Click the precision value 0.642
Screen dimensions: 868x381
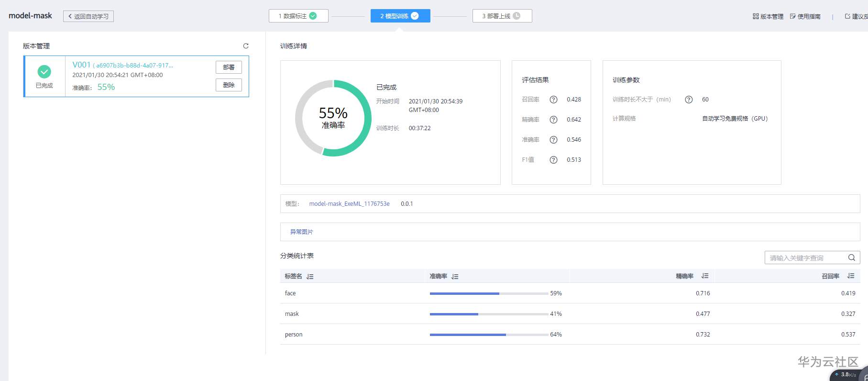(574, 120)
